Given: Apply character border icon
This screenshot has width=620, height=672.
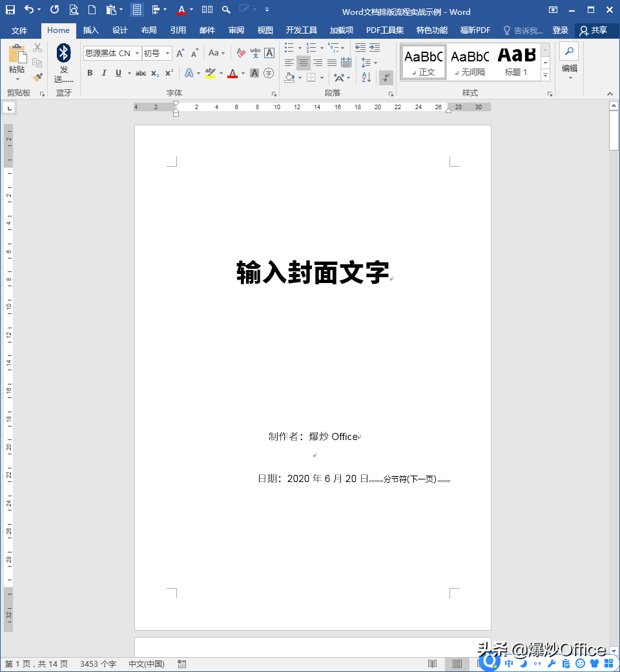Looking at the screenshot, I should (269, 53).
